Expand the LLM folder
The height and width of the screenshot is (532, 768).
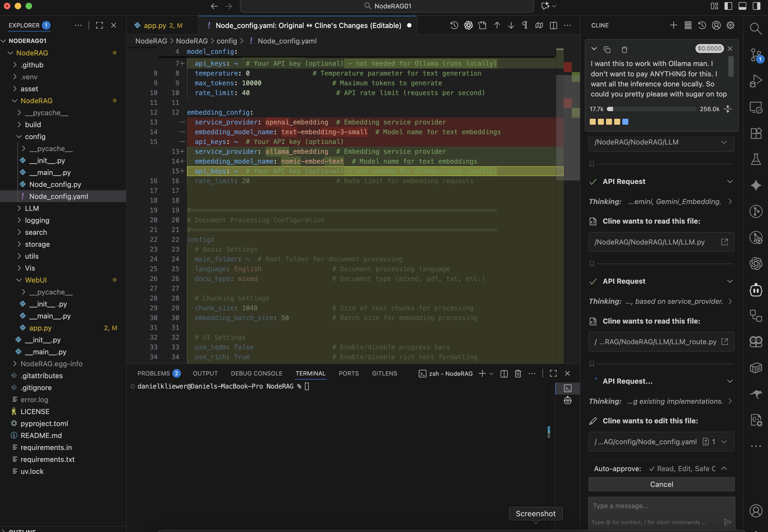32,208
